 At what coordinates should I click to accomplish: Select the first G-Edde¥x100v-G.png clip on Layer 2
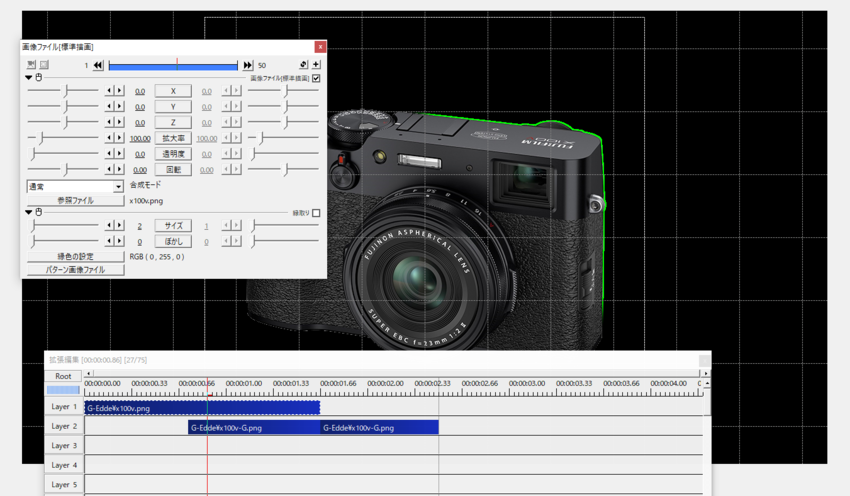[254, 427]
